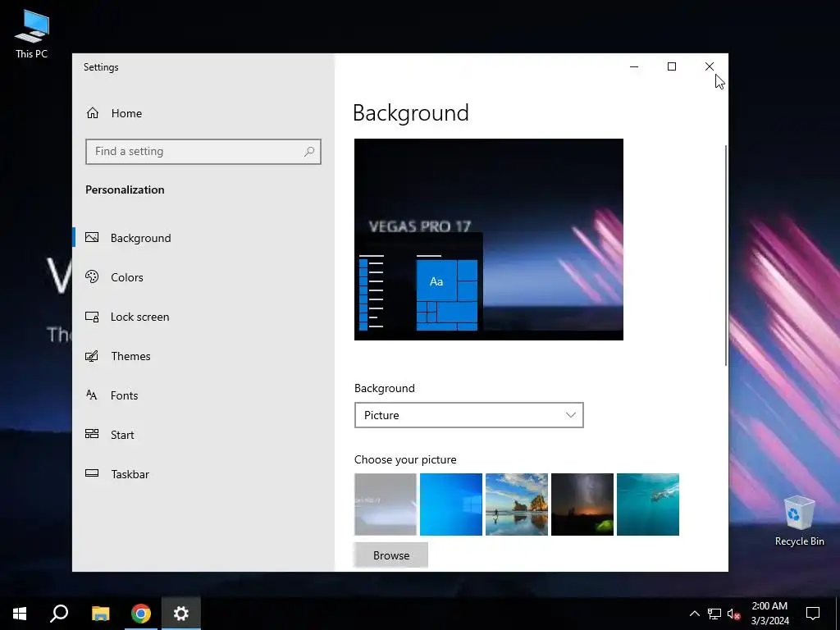840x630 pixels.
Task: Launch Google Chrome from taskbar
Action: (x=141, y=614)
